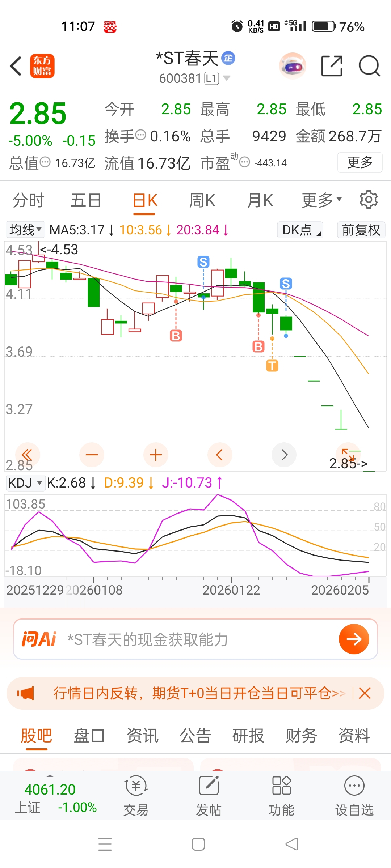Tap the MA5:3.17 value
Viewport: 391px width, 868px height.
pos(77,230)
